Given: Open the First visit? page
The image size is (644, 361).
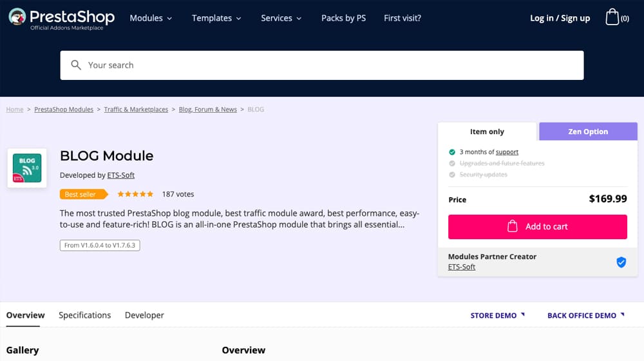Looking at the screenshot, I should point(402,18).
